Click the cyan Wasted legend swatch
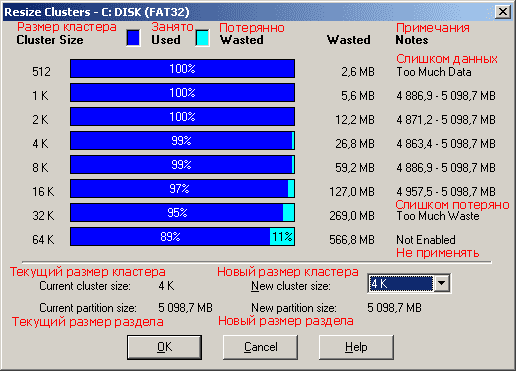 pyautogui.click(x=203, y=38)
